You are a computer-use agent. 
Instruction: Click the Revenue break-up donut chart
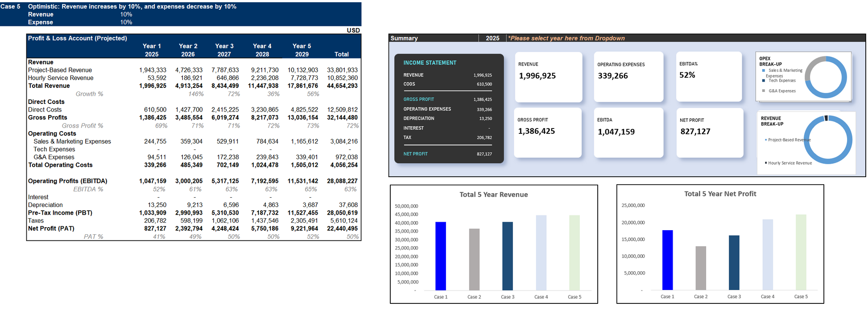[828, 140]
